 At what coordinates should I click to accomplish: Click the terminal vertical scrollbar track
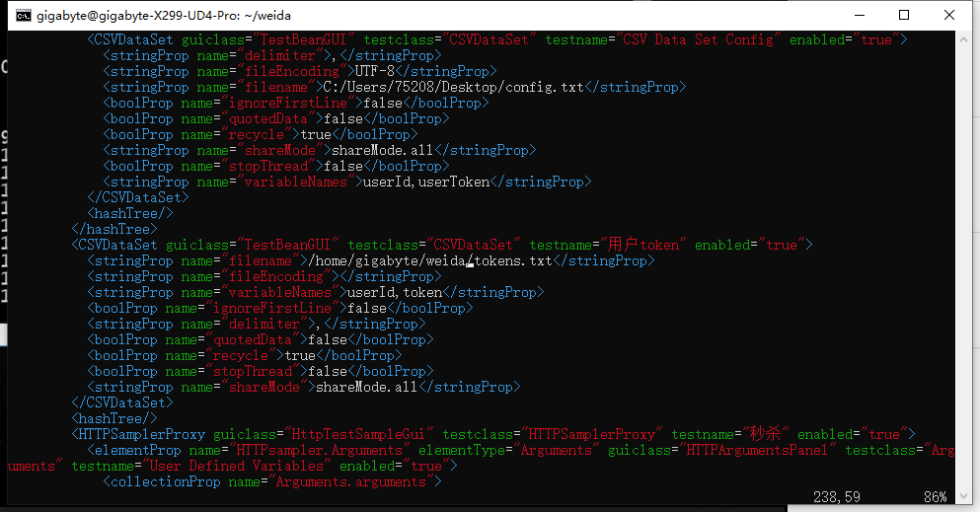[964, 268]
